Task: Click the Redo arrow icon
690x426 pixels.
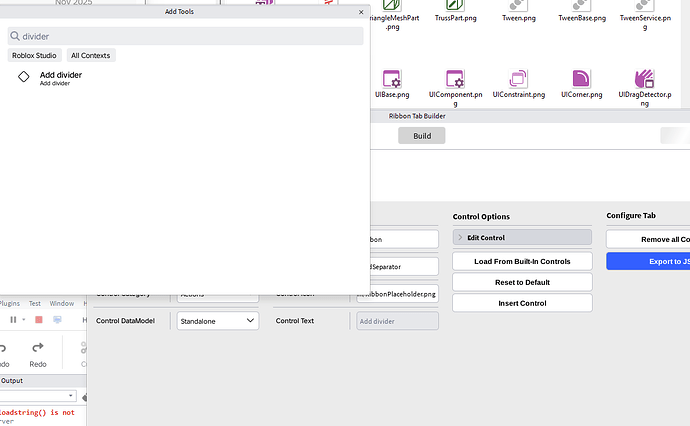Action: click(38, 348)
